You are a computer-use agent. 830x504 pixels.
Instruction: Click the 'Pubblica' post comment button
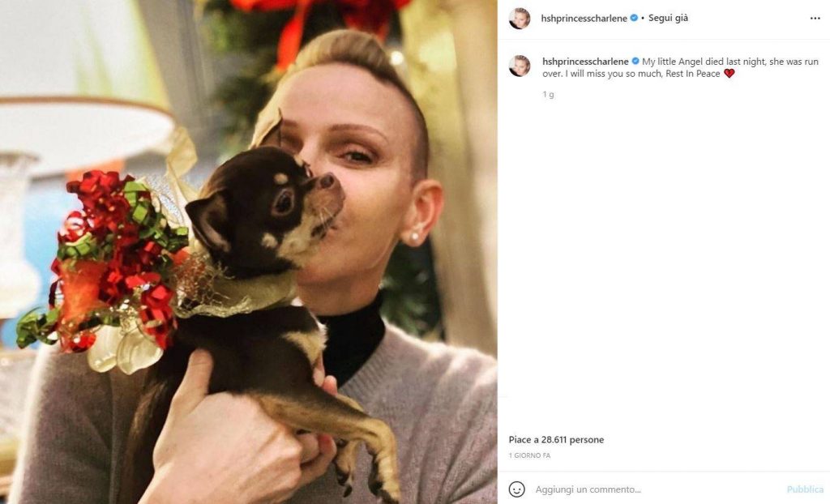(805, 489)
